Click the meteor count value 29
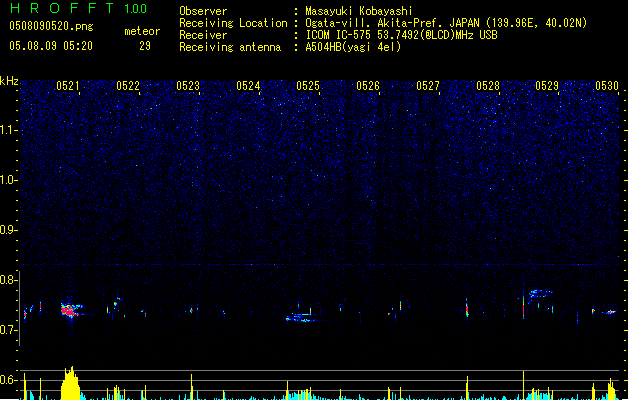This screenshot has height=400, width=629. 145,46
